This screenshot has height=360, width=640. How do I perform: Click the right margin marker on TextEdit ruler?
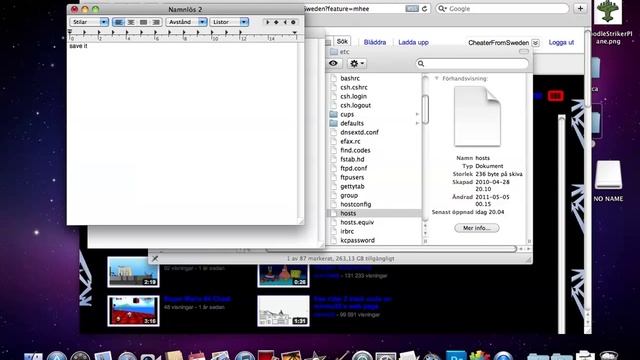pos(294,32)
